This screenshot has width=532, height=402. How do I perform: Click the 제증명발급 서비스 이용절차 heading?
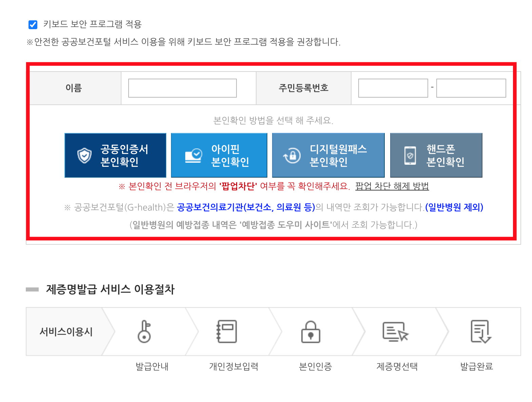110,289
